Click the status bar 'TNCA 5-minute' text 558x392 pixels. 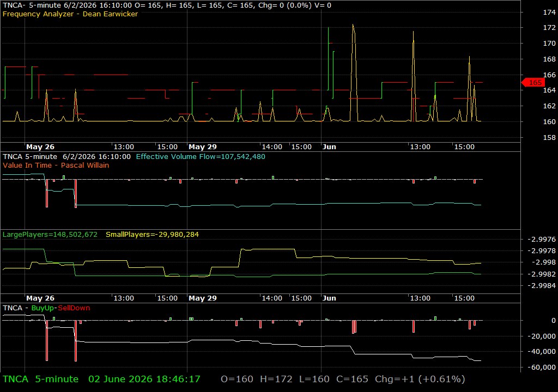[x=40, y=379]
